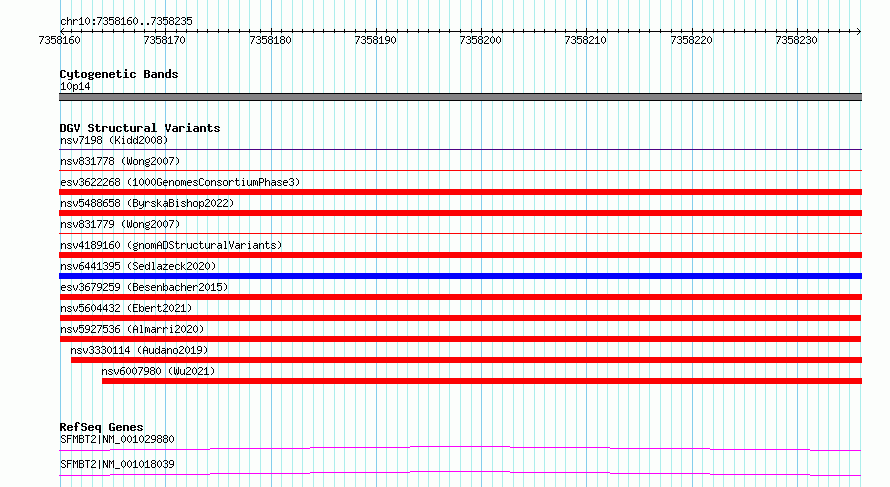Screen dimensions: 890x487
Task: Click the thin red line for nsv831779
Action: pos(460,233)
